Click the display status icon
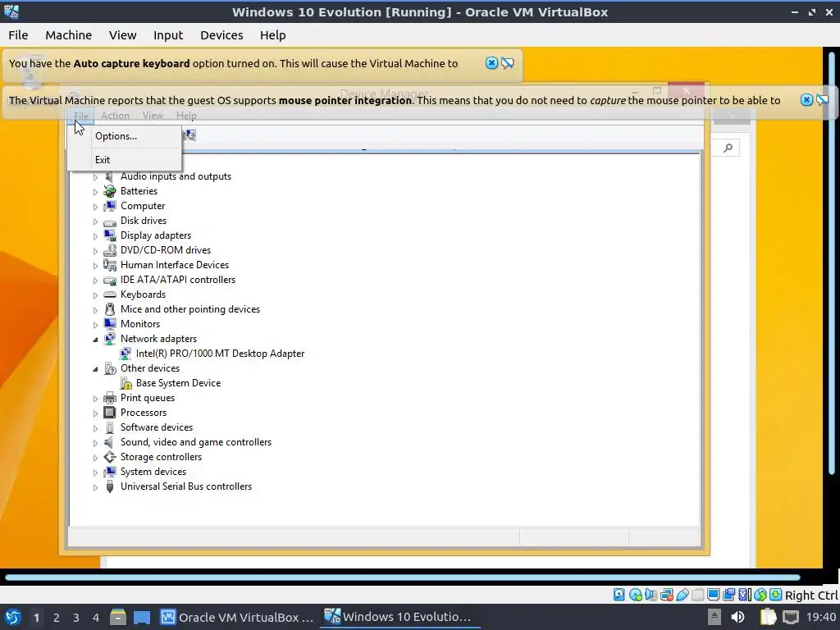Viewport: 840px width, 630px height. tap(713, 595)
